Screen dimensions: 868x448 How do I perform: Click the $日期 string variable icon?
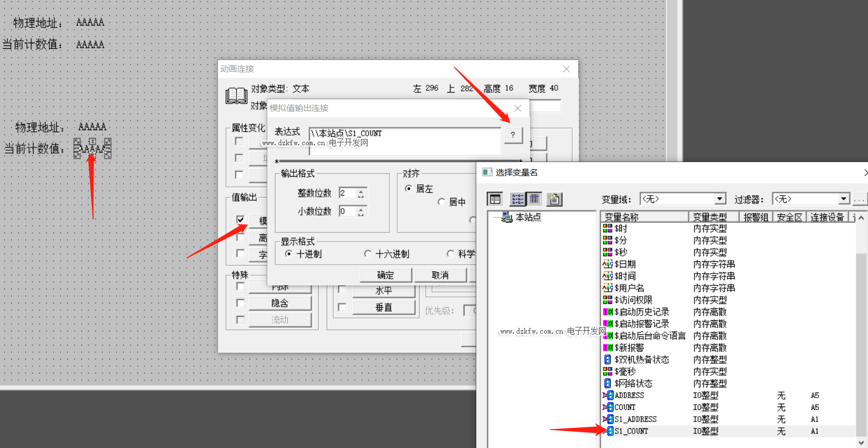click(x=607, y=264)
